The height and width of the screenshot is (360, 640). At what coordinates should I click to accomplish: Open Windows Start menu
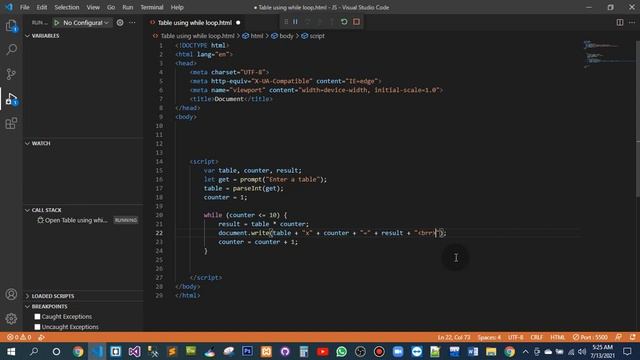tap(11, 351)
